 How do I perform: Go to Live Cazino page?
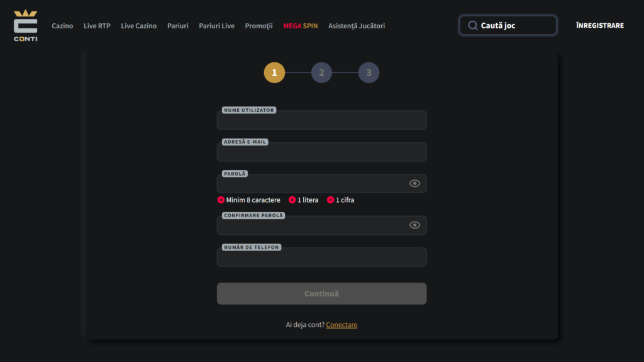(x=138, y=26)
